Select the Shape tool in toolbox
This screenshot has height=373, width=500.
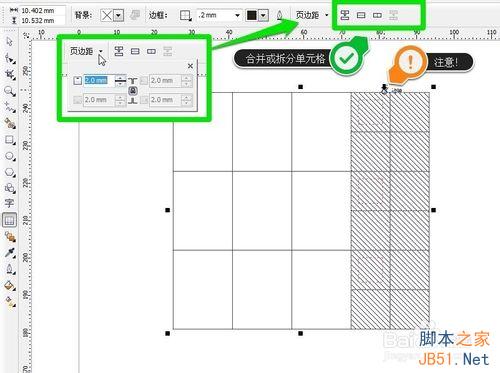[9, 58]
